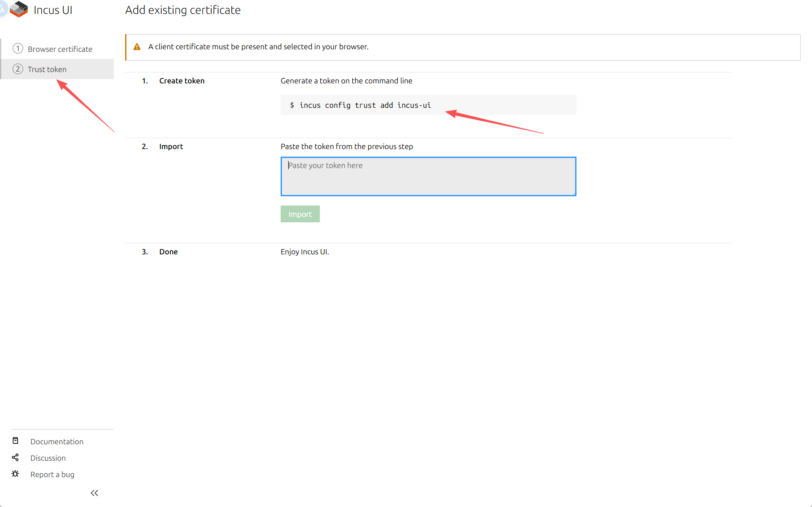Click Generate a token on the command line

tap(346, 81)
